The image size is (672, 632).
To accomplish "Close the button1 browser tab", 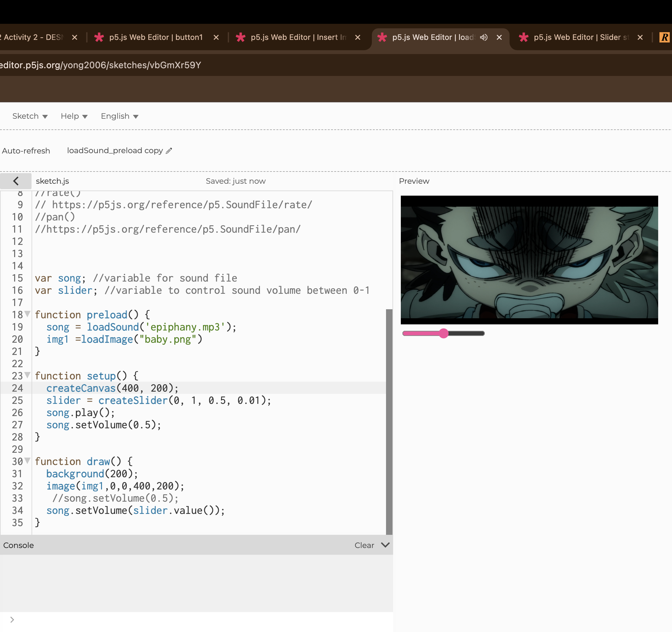I will pos(216,37).
